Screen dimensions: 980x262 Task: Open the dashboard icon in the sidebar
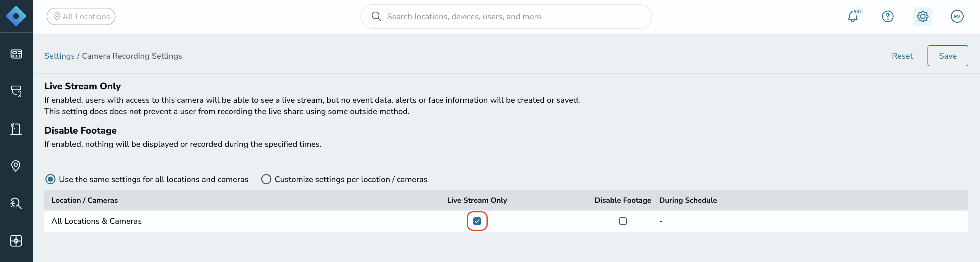pyautogui.click(x=16, y=54)
